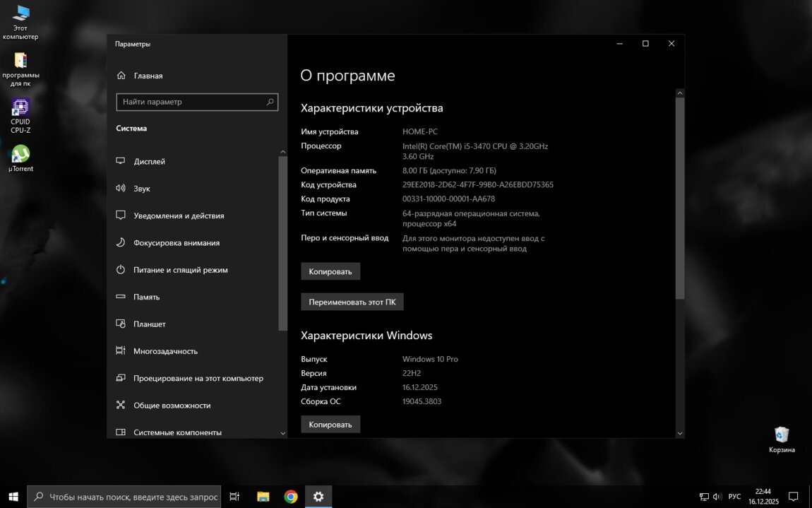The width and height of the screenshot is (812, 508).
Task: Open Google Chrome from the taskbar
Action: pos(291,497)
